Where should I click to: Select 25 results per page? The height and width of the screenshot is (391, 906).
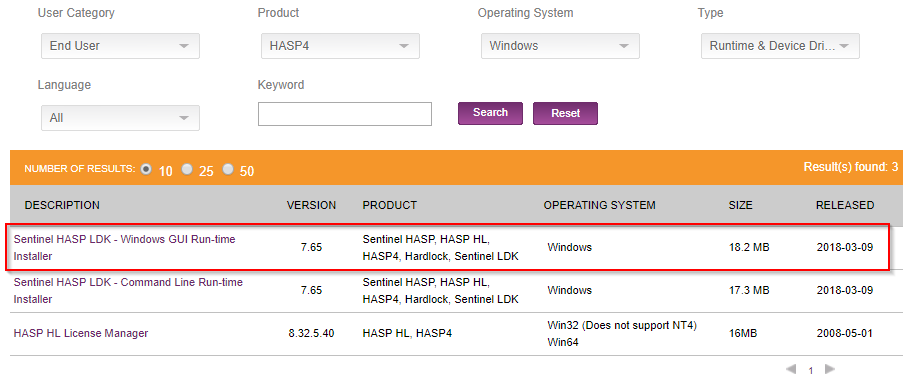tap(187, 169)
